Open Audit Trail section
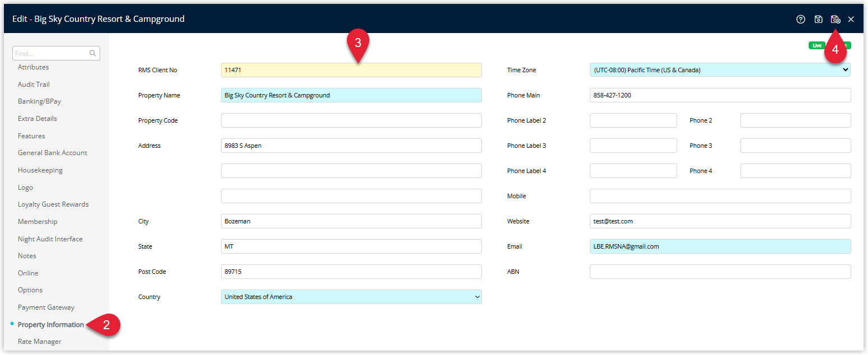The width and height of the screenshot is (868, 355). [x=34, y=85]
